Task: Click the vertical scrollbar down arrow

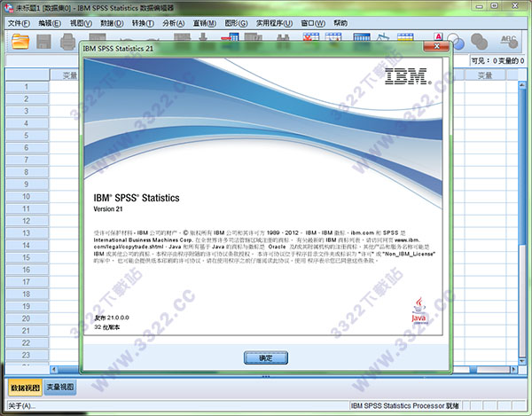Action: 522,361
